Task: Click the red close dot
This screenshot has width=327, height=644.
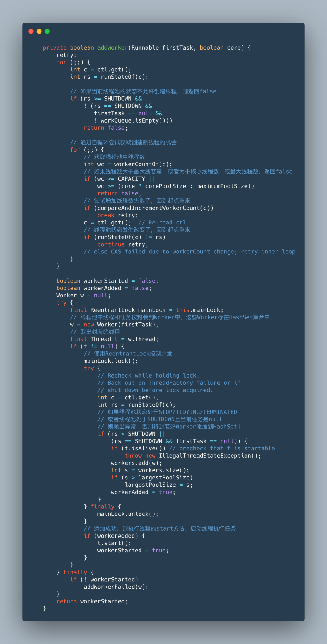Action: point(31,31)
